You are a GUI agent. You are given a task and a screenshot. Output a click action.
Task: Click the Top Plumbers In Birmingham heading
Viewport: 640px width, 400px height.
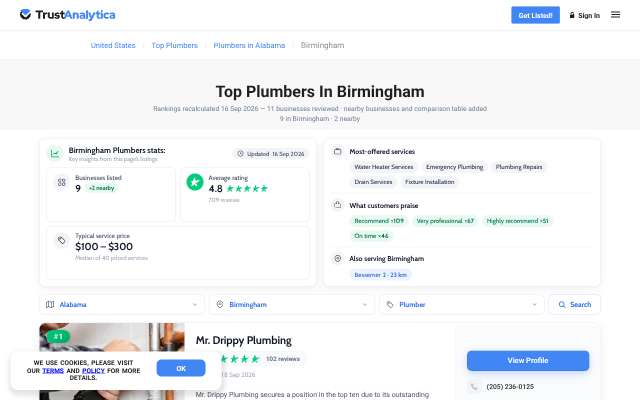tap(320, 91)
